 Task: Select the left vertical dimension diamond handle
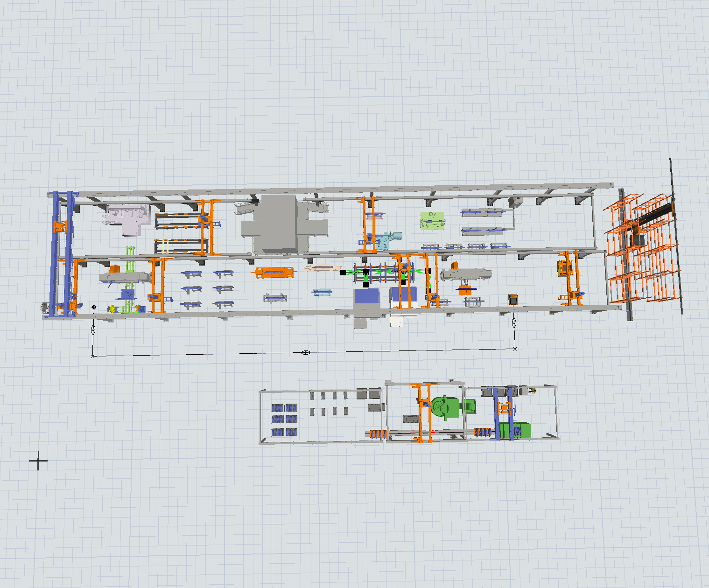pyautogui.click(x=93, y=329)
